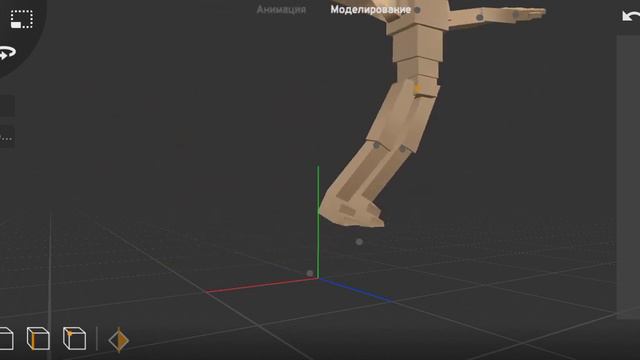
Task: Click the blue Z axis line
Action: click(x=355, y=290)
